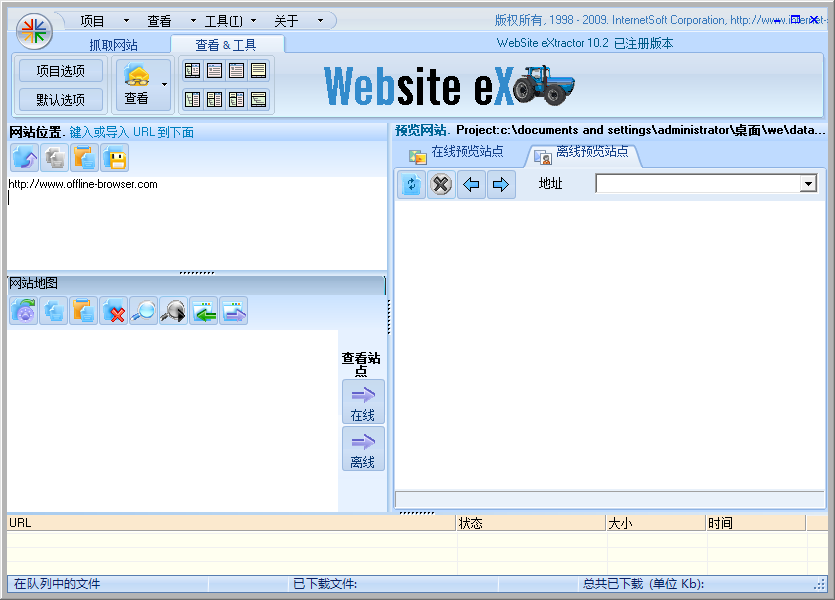Click the grey copy pages icon
The image size is (835, 600).
click(54, 158)
